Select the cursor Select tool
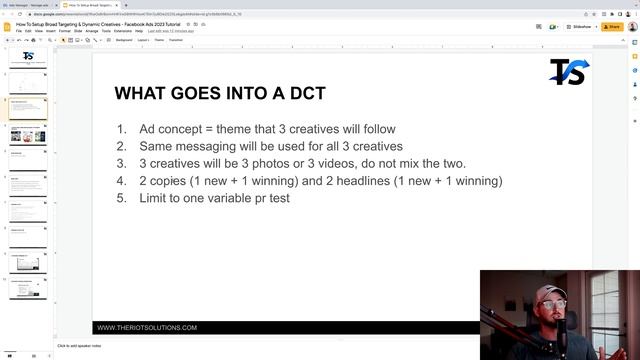Viewport: 640px width, 360px height. 63,40
